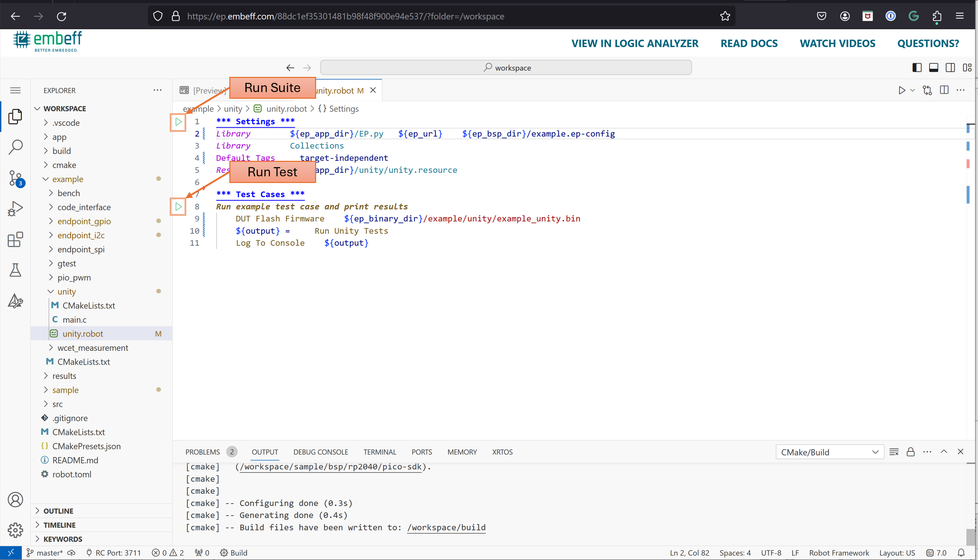Viewport: 978px width, 560px height.
Task: Switch to the TERMINAL tab
Action: (x=380, y=452)
